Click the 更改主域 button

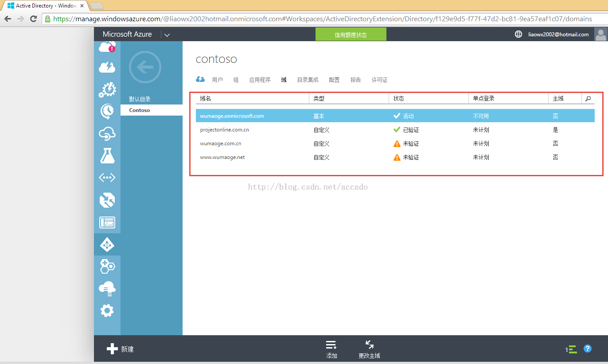[369, 349]
